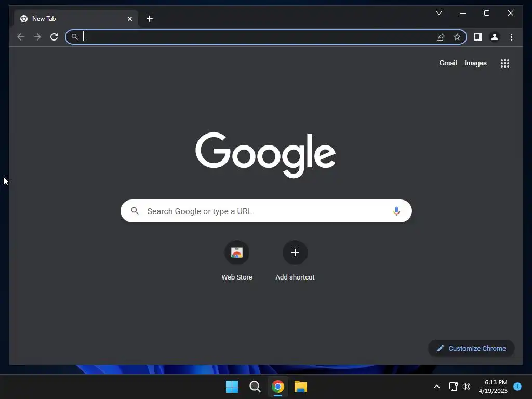This screenshot has height=399, width=532.
Task: Open File Explorer from taskbar
Action: [x=301, y=387]
